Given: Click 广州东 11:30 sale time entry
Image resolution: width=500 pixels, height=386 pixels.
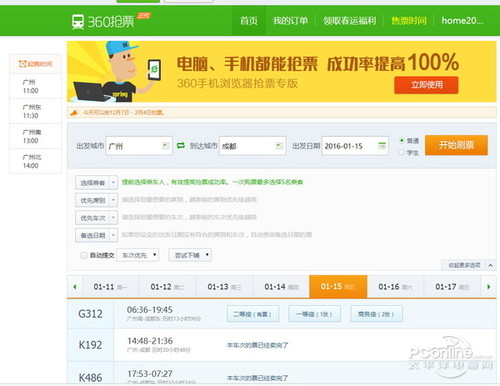Looking at the screenshot, I should [x=35, y=111].
